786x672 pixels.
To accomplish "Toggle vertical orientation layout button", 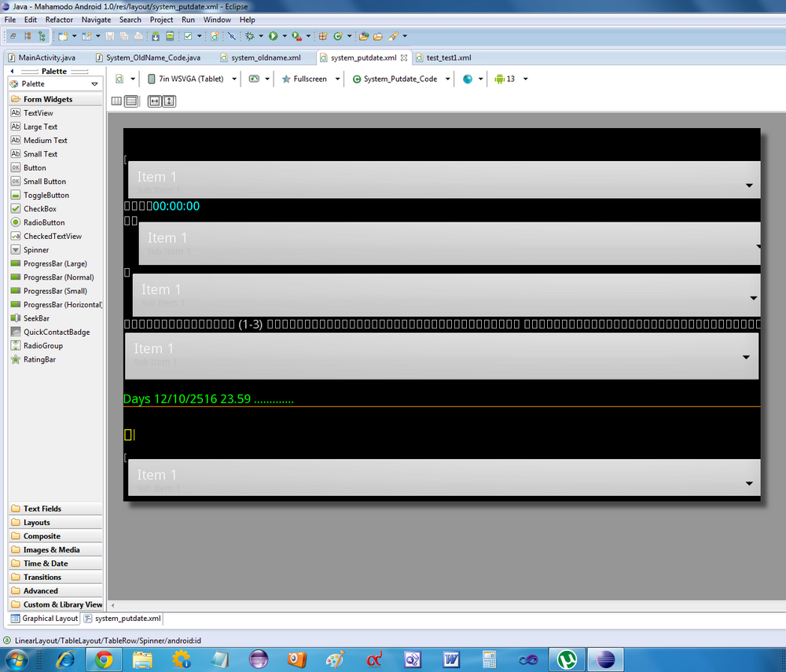I will (x=131, y=101).
